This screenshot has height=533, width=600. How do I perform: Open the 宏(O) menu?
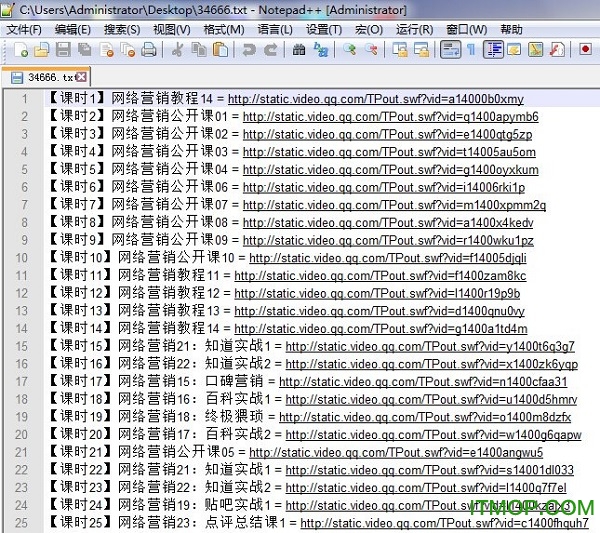click(369, 29)
